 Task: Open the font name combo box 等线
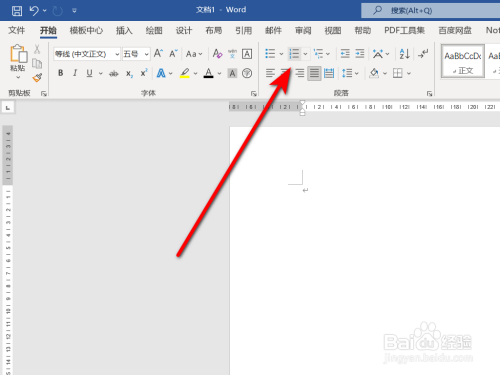[x=87, y=54]
